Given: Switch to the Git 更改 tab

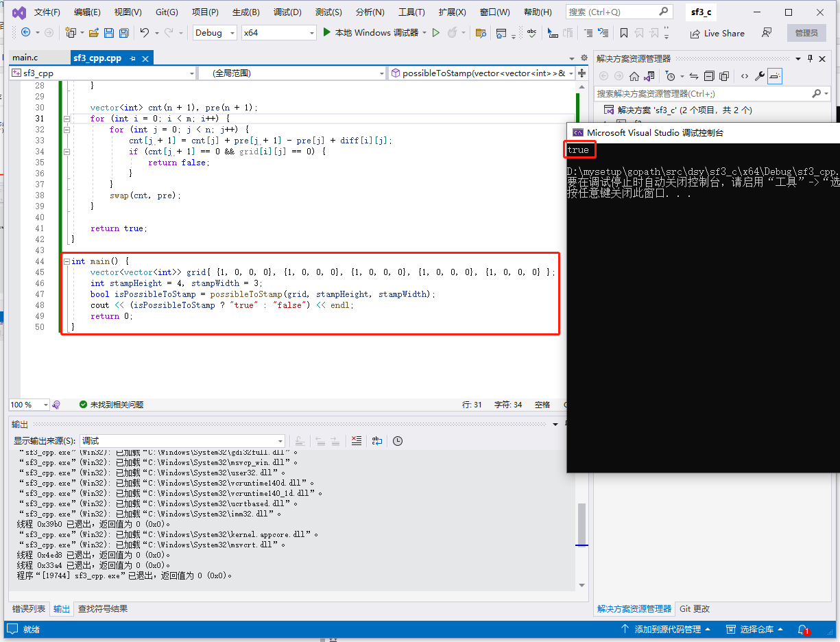Looking at the screenshot, I should pos(695,608).
